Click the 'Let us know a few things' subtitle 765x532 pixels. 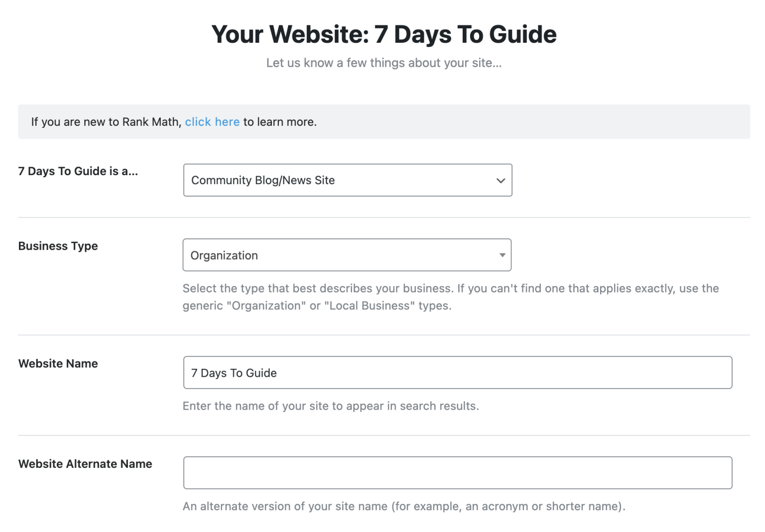[x=383, y=63]
